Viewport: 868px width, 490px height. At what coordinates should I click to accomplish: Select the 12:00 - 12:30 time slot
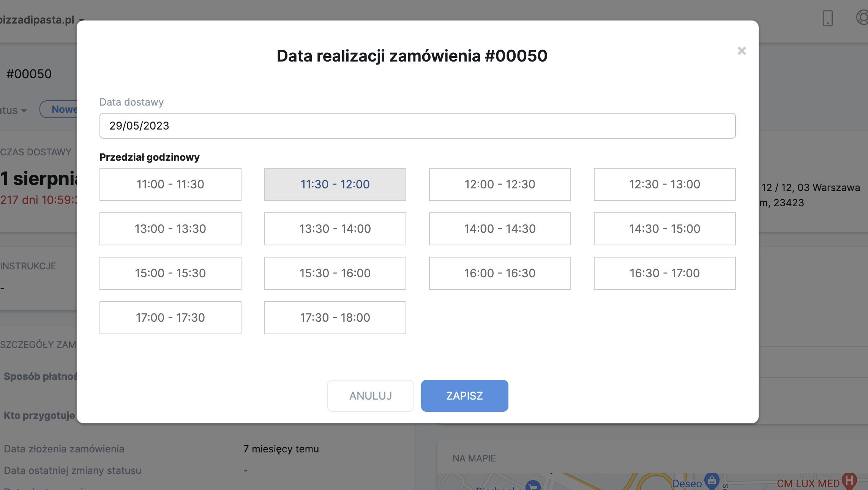500,184
